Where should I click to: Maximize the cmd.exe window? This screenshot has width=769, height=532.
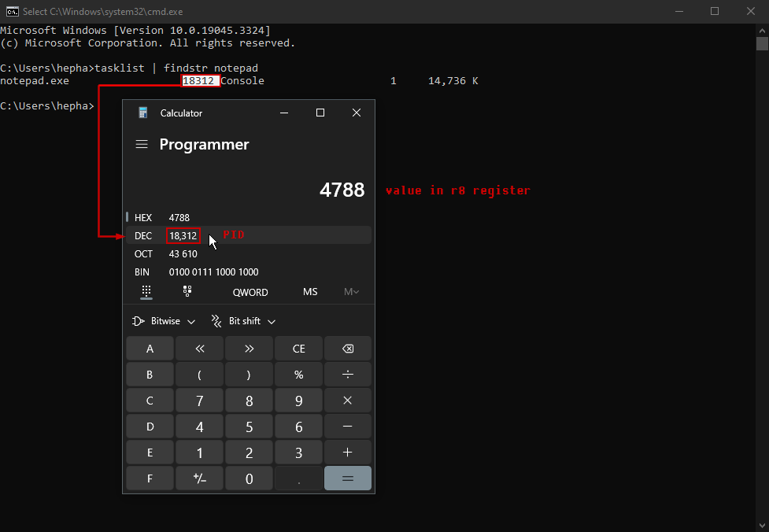715,11
